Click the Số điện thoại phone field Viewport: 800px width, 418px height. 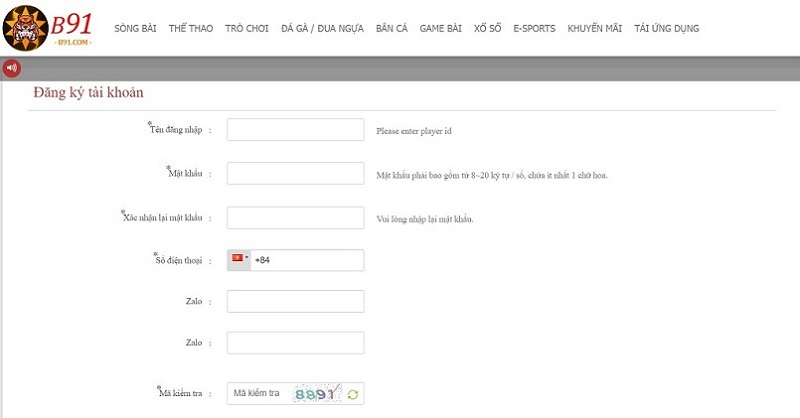coord(308,260)
